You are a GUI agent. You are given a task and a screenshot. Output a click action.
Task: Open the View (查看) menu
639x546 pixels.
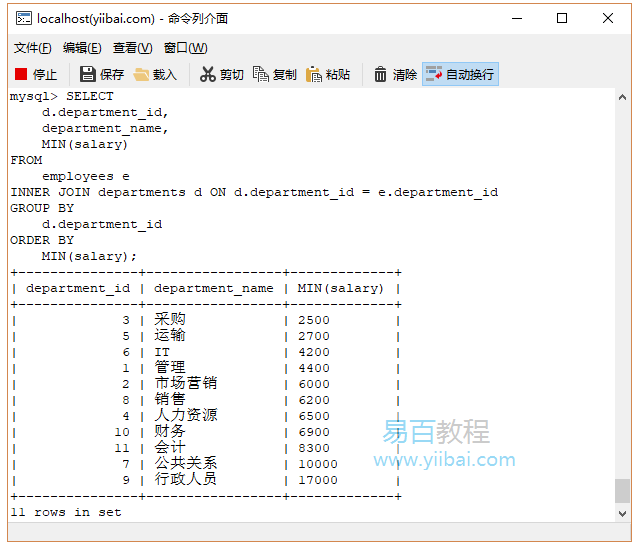132,48
